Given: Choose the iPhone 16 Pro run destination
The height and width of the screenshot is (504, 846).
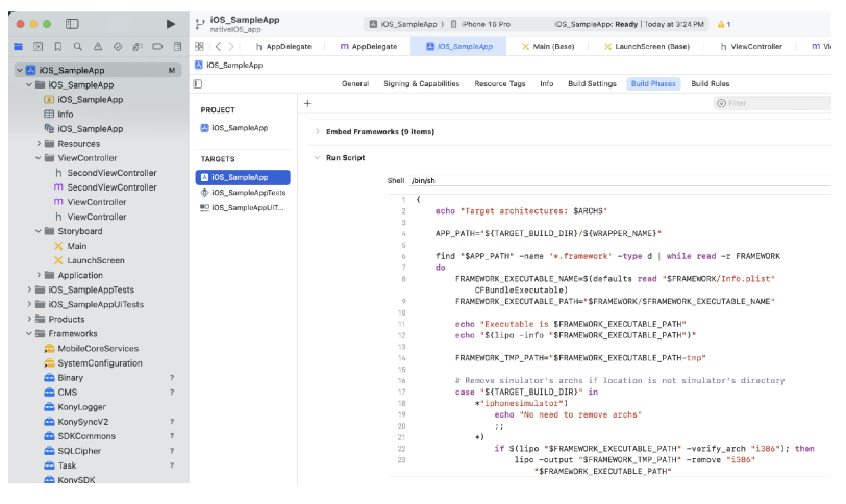Looking at the screenshot, I should [480, 24].
